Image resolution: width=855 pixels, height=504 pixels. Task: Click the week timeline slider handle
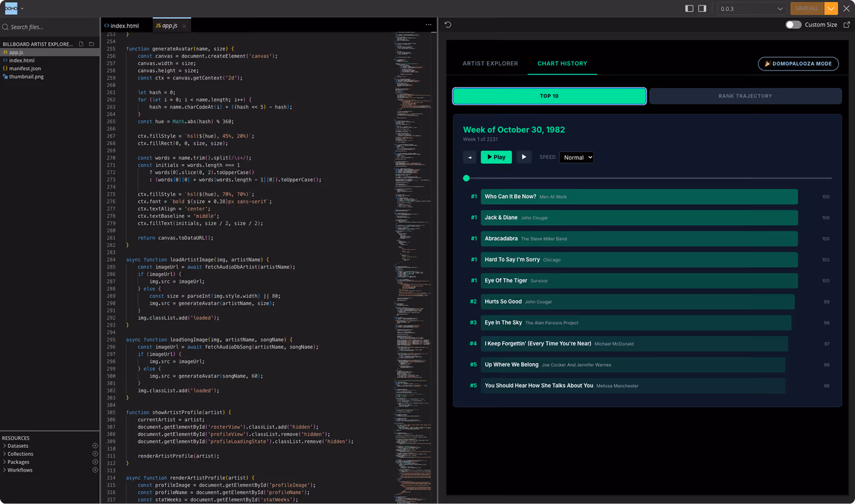(x=466, y=178)
